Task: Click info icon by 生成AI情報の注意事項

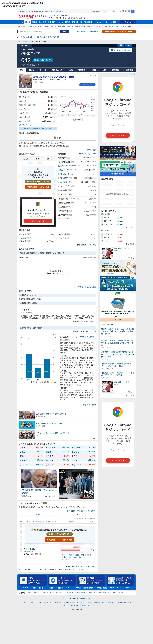Action: [77, 337]
